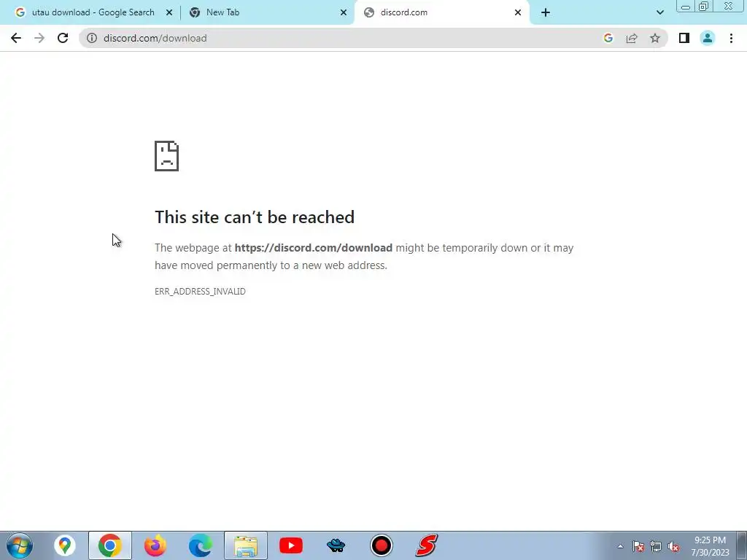
Task: Restore down the Chrome window
Action: [x=704, y=7]
